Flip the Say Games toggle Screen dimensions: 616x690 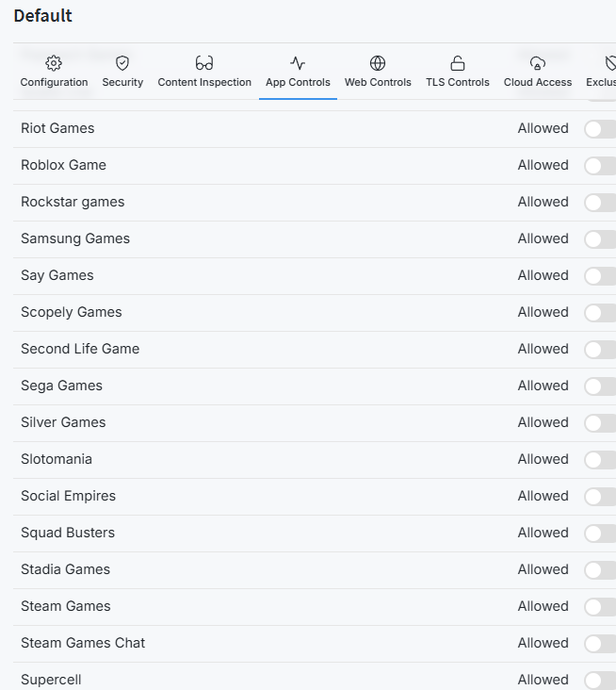pos(600,276)
